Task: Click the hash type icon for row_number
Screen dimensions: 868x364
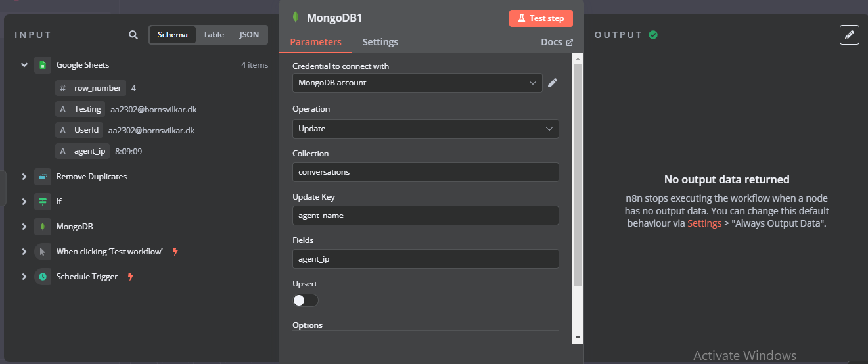Action: (x=62, y=88)
